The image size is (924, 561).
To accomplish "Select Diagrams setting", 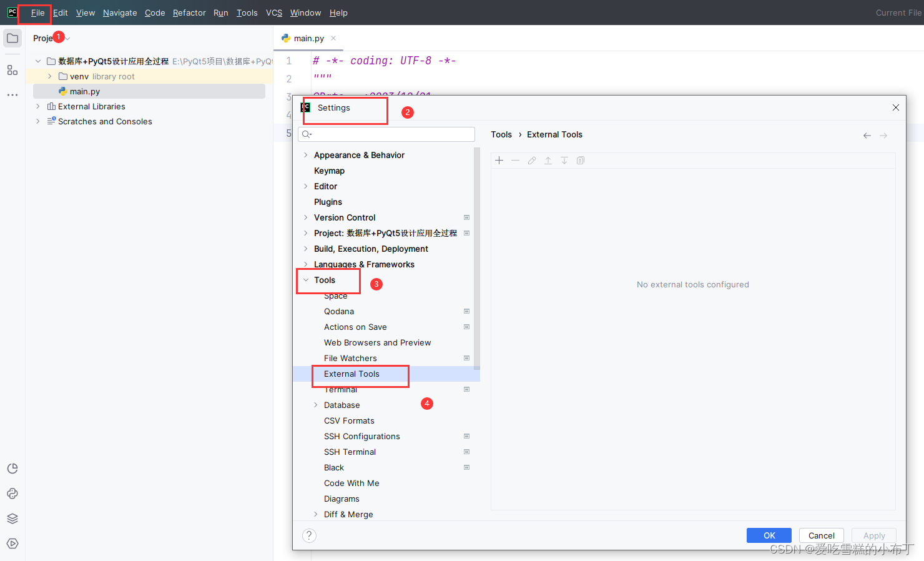I will click(342, 499).
